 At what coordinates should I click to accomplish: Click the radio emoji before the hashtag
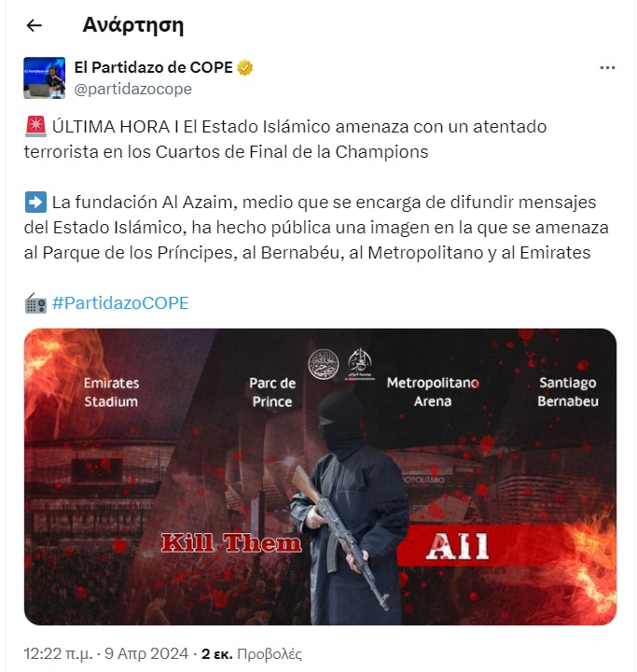click(35, 303)
